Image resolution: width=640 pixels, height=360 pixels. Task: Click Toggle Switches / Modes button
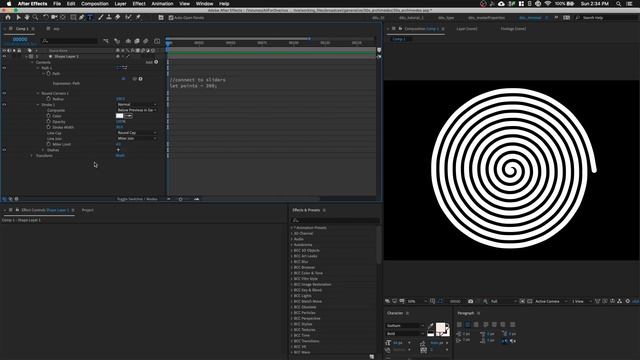(137, 199)
